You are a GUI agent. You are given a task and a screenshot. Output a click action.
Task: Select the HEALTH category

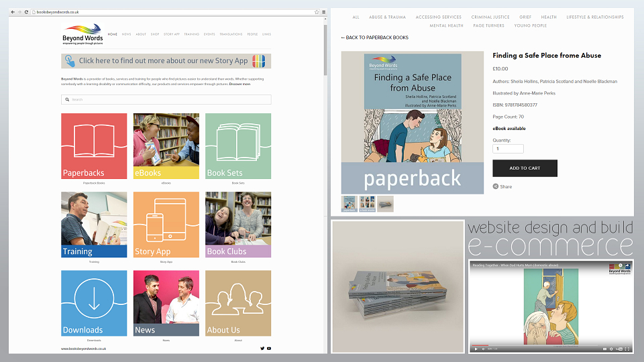549,17
